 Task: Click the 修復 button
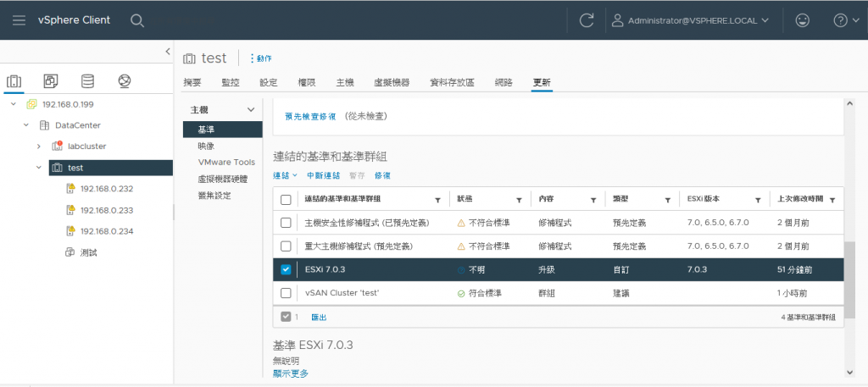coord(382,175)
